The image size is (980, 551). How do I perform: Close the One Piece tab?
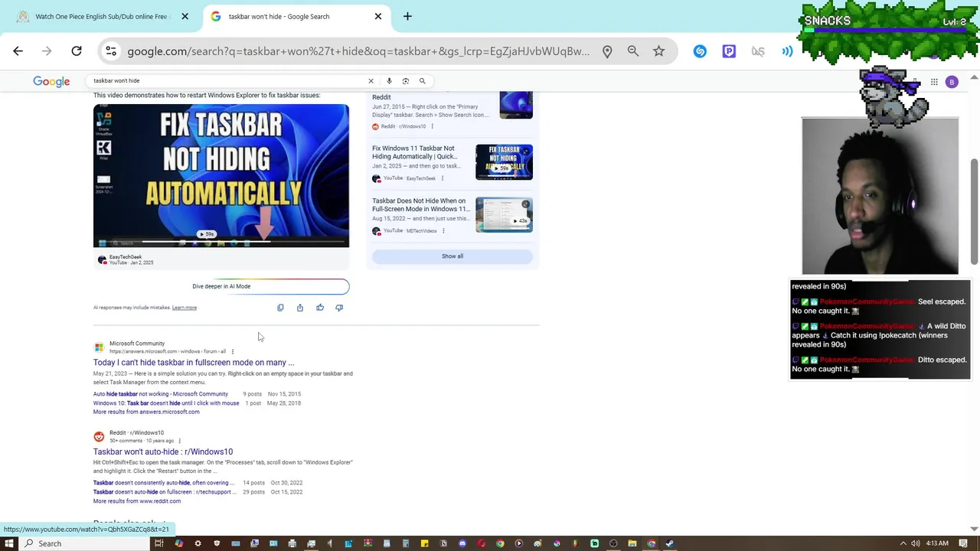[x=185, y=16]
